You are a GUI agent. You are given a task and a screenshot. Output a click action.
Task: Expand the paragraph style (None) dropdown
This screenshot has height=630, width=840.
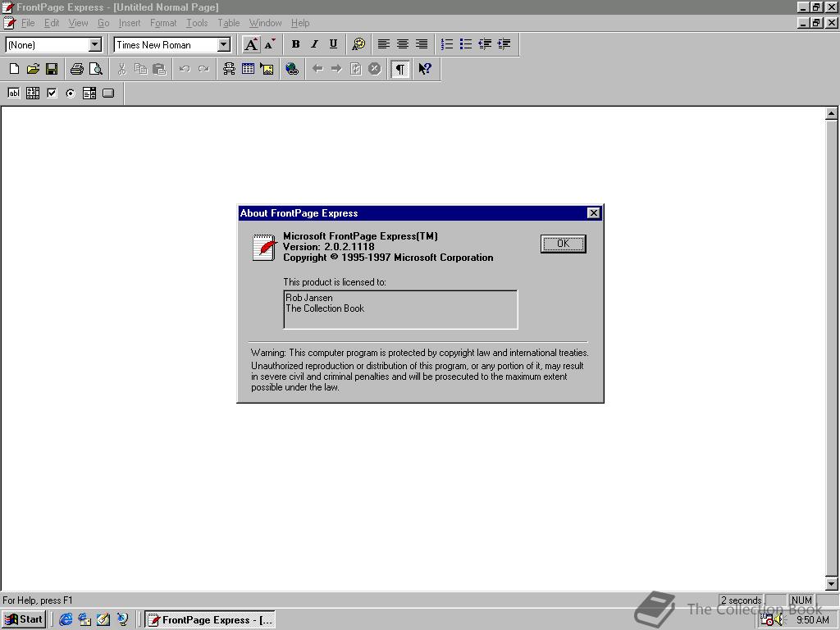pos(95,44)
